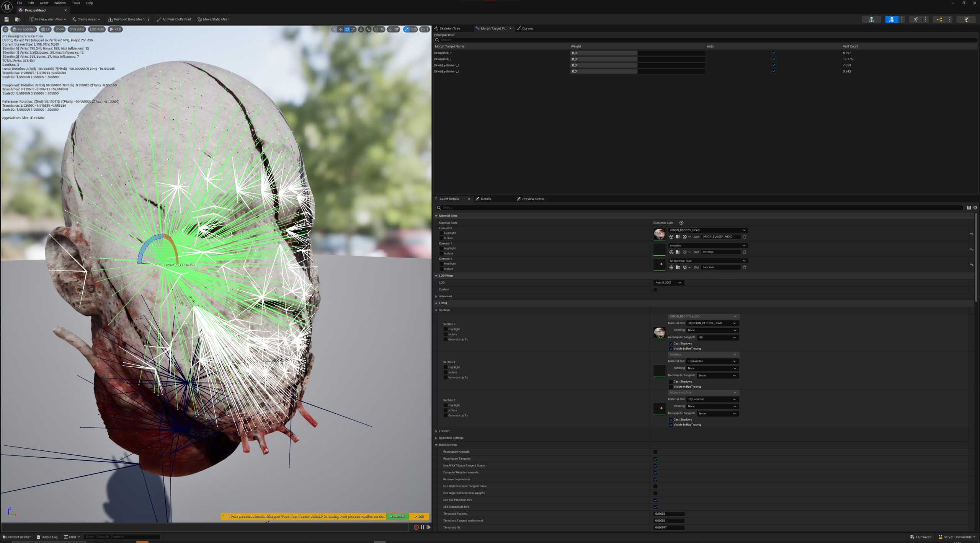Viewport: 980px width, 543px height.
Task: Pause the preview playback
Action: pyautogui.click(x=422, y=527)
